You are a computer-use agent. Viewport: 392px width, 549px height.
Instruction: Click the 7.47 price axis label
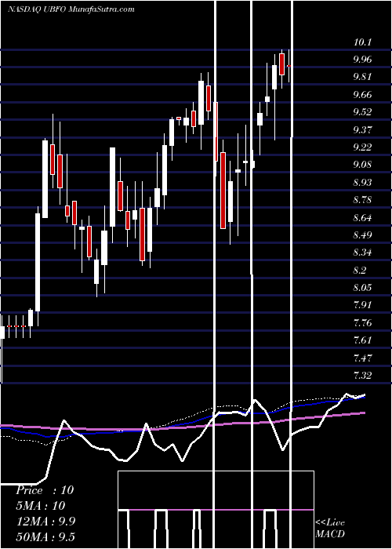point(362,358)
